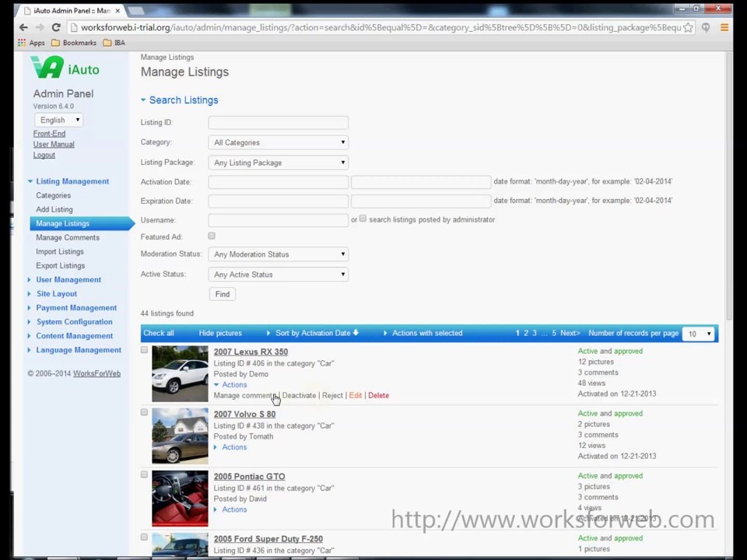Open Add Listing in sidebar menu

(54, 209)
